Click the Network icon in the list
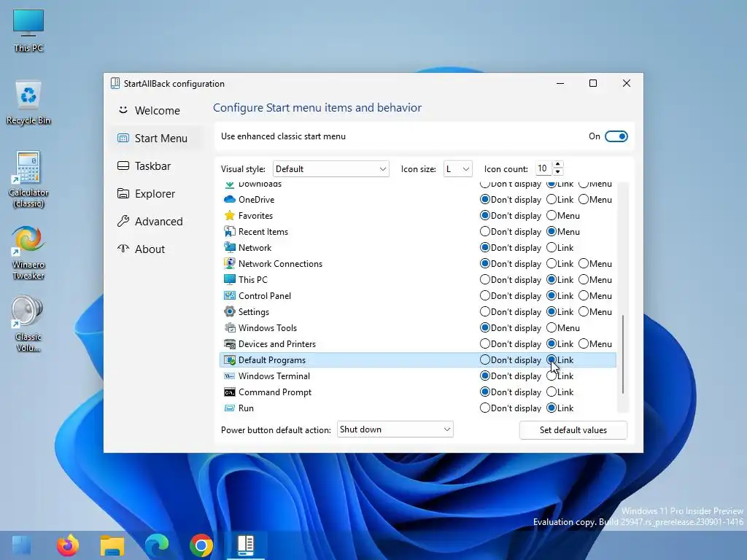The image size is (747, 560). (230, 248)
